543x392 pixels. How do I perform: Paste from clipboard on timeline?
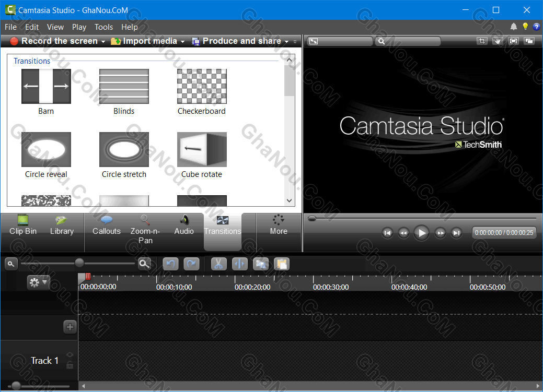coord(282,264)
